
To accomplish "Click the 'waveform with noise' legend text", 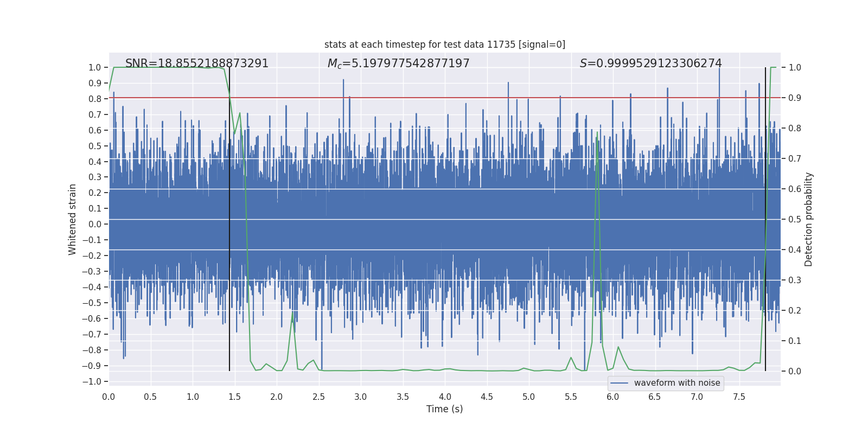I will point(677,383).
